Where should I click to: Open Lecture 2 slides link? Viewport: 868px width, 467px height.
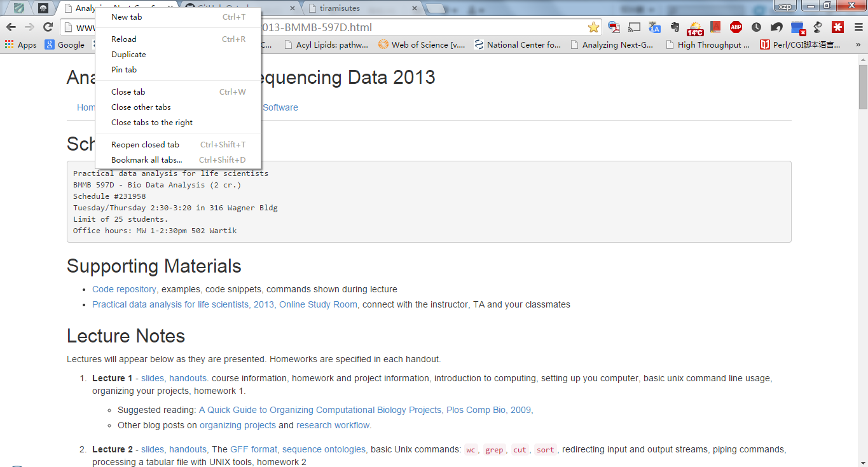(x=154, y=449)
